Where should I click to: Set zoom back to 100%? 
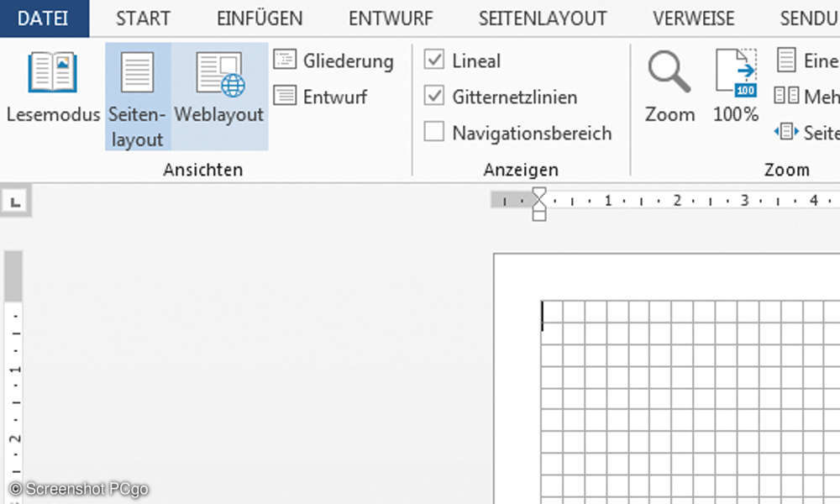pos(734,84)
